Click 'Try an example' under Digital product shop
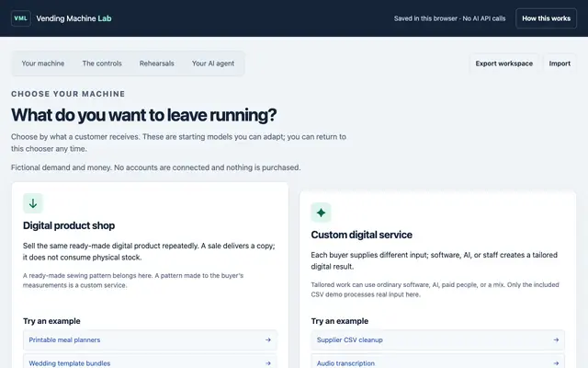Screen dimensions: 588x368 coord(51,321)
